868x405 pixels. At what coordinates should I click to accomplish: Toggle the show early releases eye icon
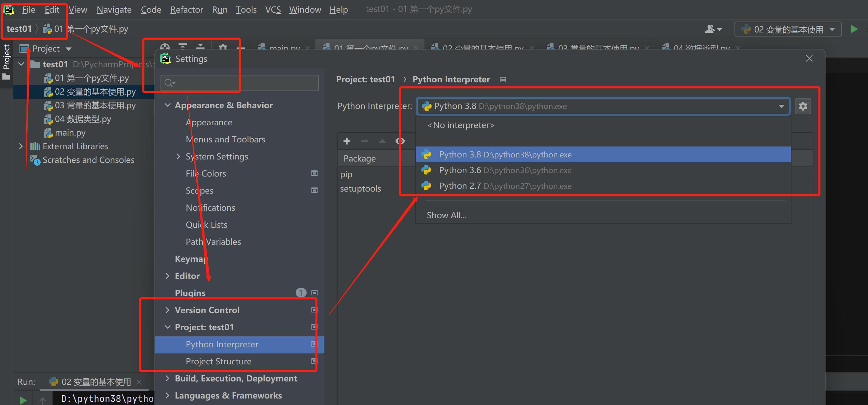pos(400,141)
